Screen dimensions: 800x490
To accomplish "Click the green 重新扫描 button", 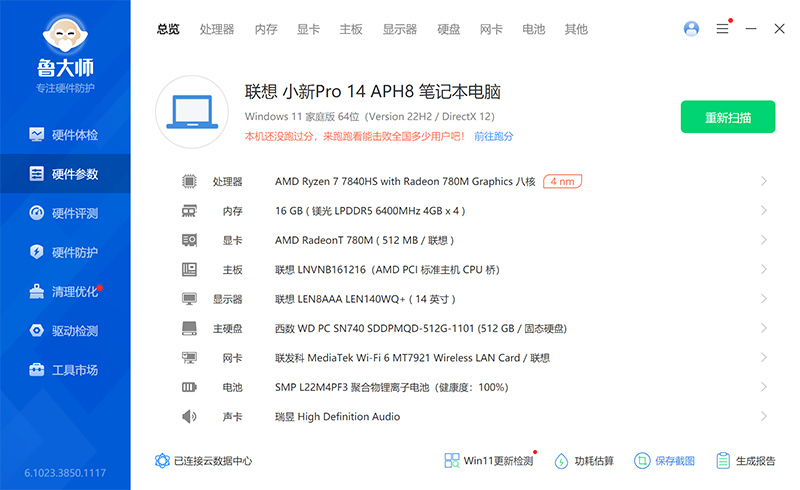I will tap(728, 117).
